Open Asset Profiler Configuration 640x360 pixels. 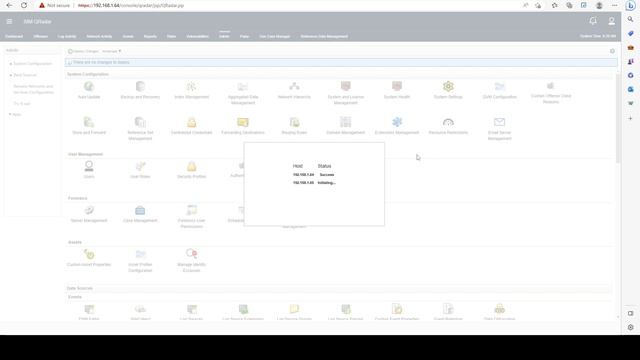point(140,254)
